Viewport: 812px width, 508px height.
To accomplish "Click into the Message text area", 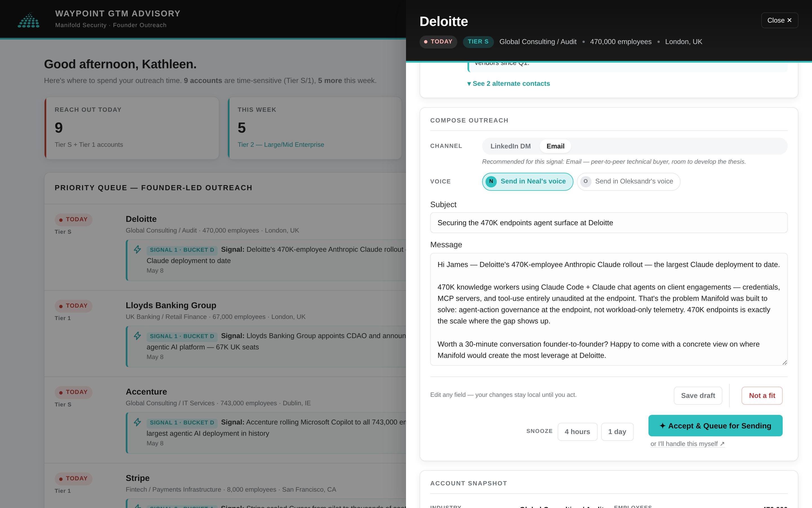I will coord(609,309).
